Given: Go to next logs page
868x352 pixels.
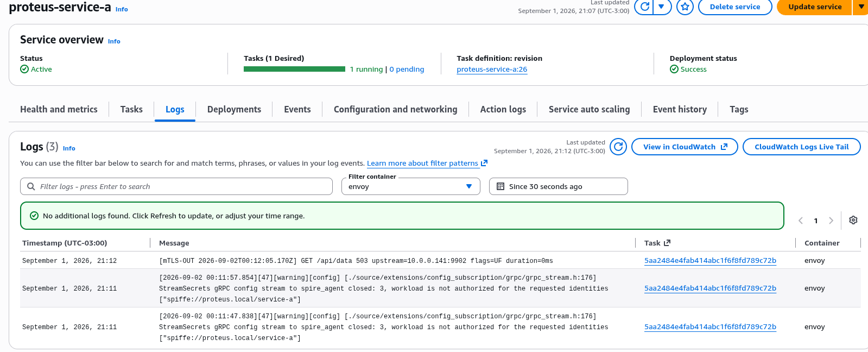Looking at the screenshot, I should click(x=831, y=221).
